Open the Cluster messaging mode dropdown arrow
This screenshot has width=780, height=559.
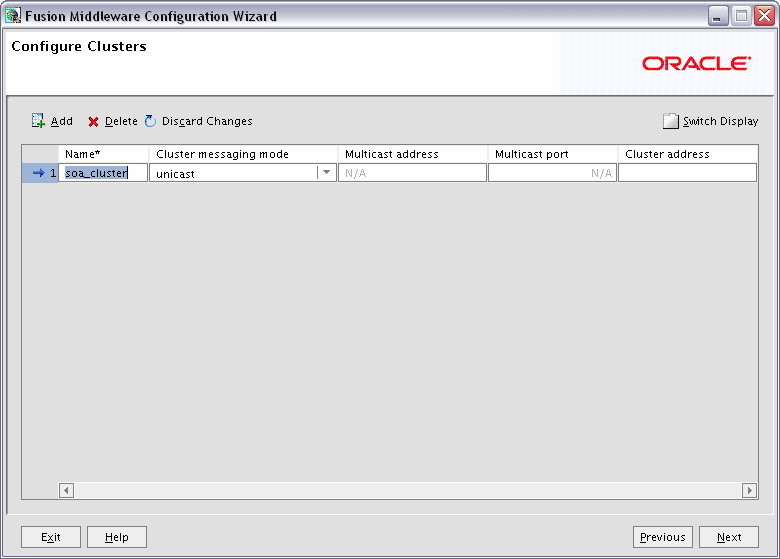pyautogui.click(x=326, y=173)
